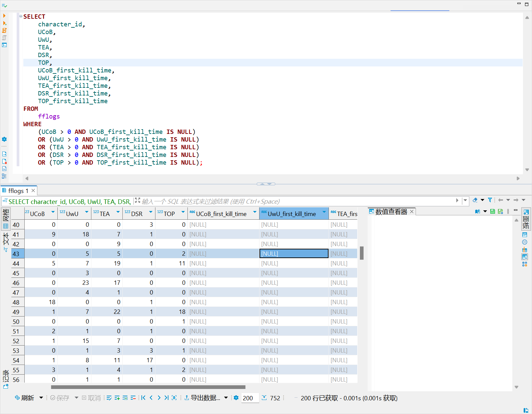Go to first row icon
The height and width of the screenshot is (414, 532).
click(143, 398)
